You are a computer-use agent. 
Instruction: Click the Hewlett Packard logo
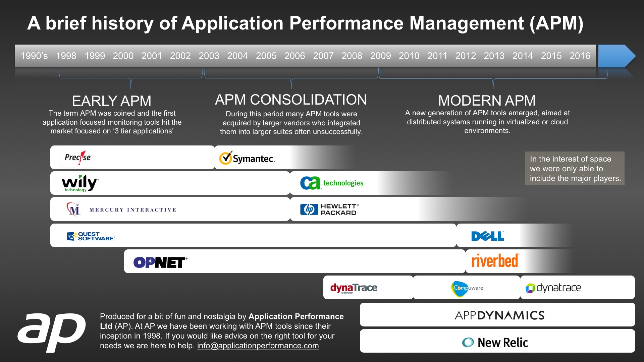329,209
